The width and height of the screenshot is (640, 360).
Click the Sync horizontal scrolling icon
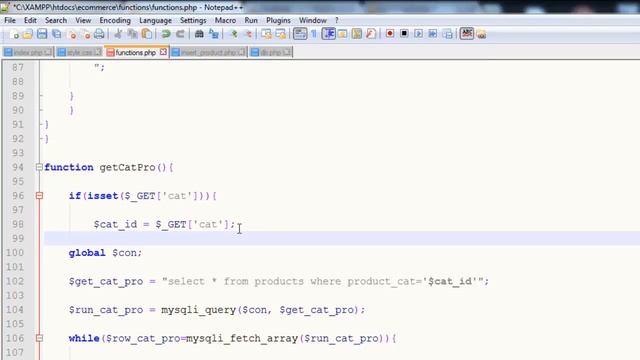281,34
